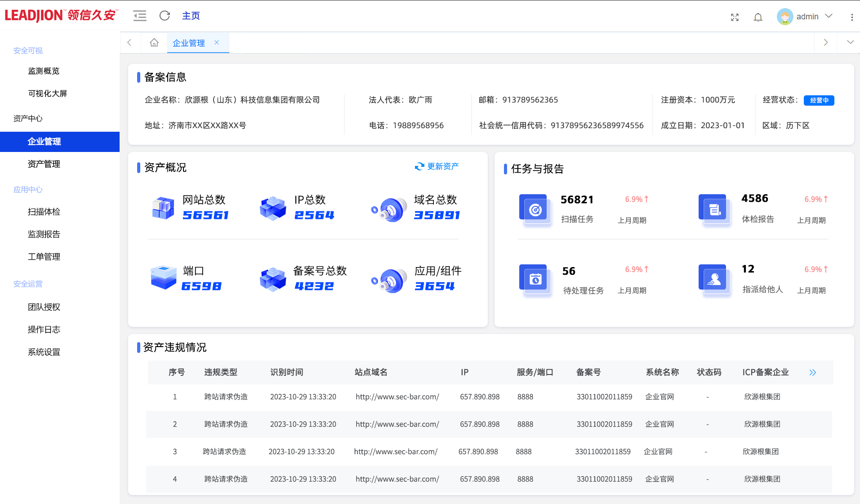Click the 备案号总数 blocks icon
860x504 pixels.
(273, 279)
